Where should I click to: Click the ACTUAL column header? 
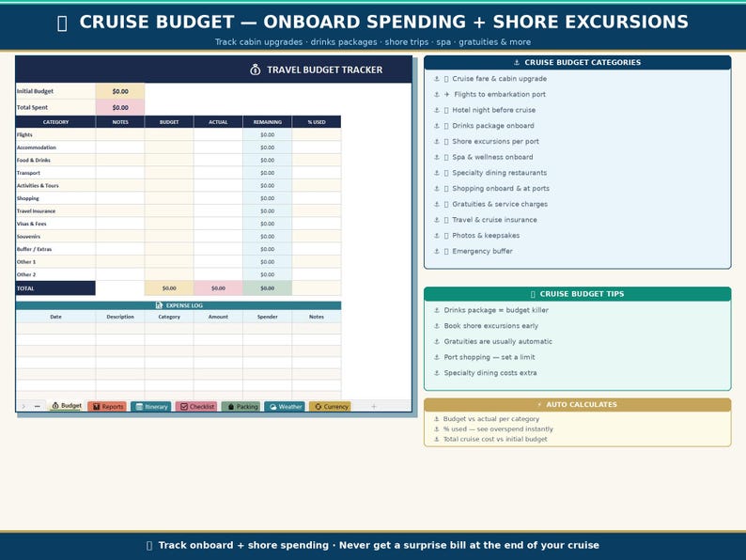coord(218,122)
